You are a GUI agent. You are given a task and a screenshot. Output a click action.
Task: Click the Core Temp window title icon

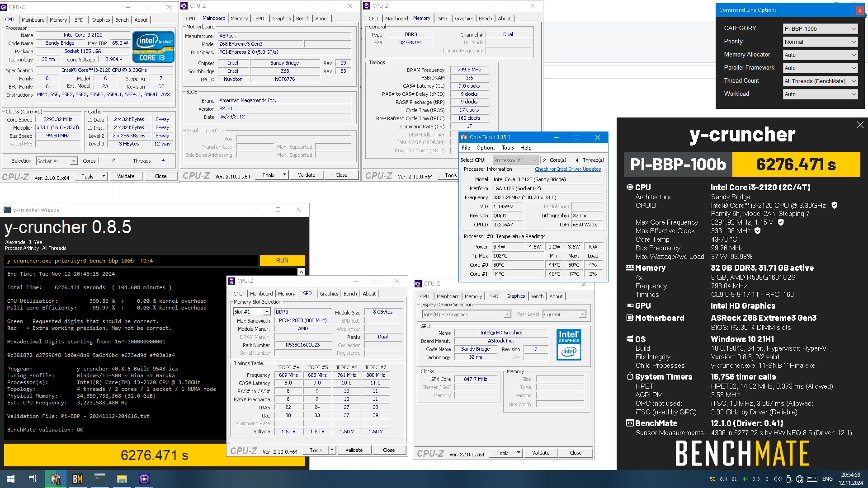tap(464, 137)
